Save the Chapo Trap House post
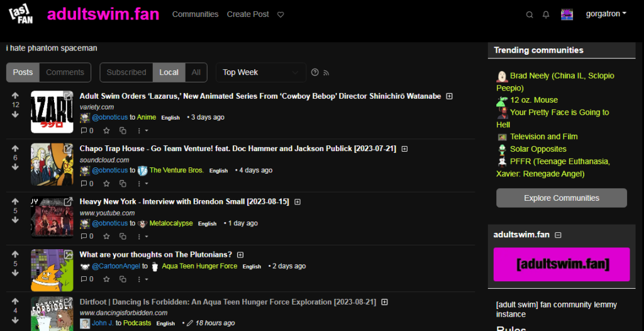Image resolution: width=644 pixels, height=331 pixels. click(x=106, y=183)
